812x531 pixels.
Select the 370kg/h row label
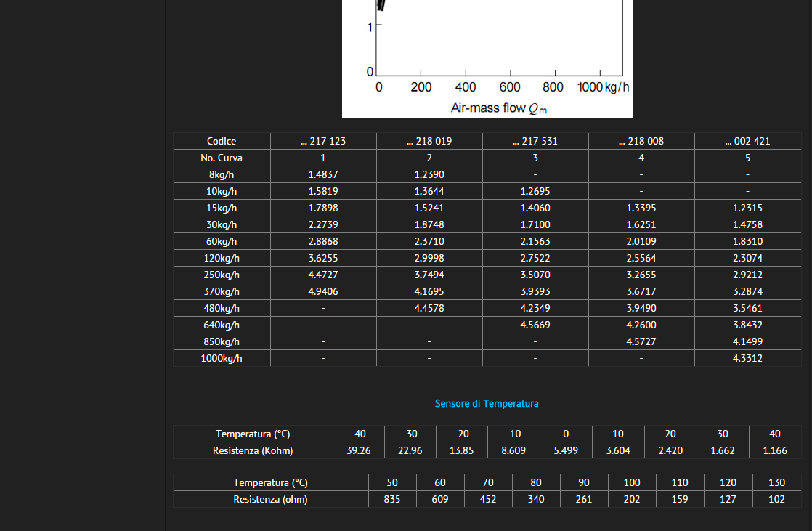coord(221,291)
